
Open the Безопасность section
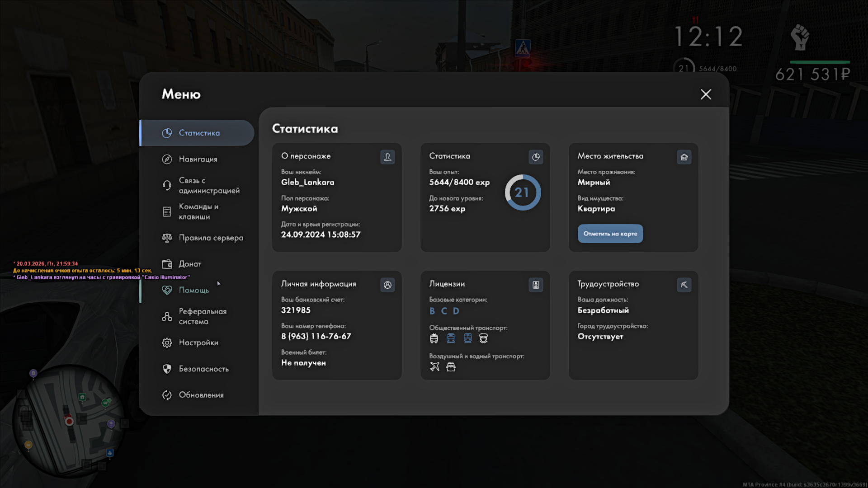pyautogui.click(x=203, y=369)
